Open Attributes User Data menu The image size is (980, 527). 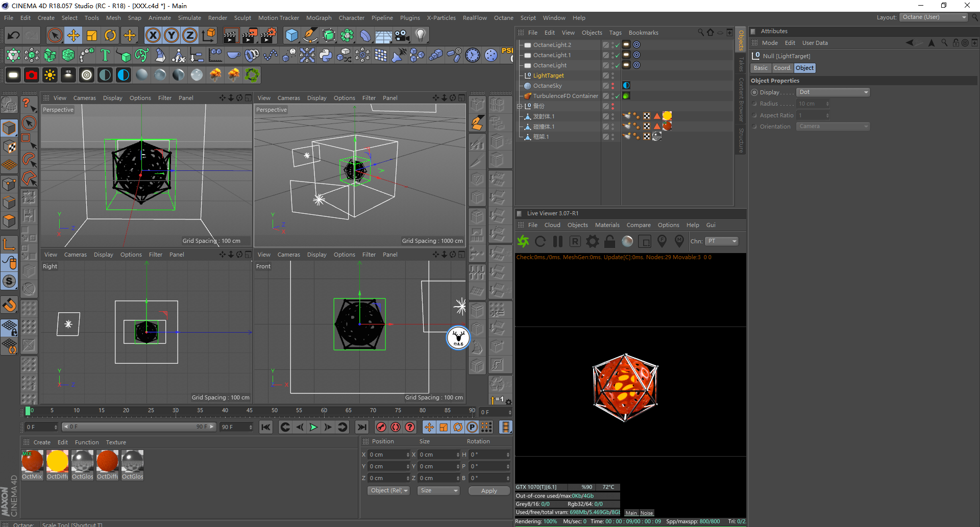[815, 43]
